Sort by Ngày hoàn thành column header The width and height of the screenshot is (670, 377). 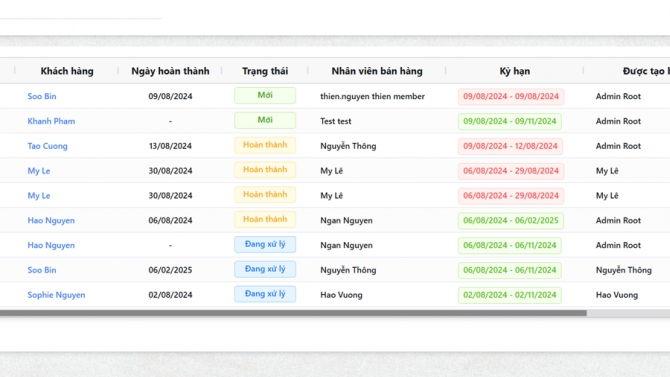pyautogui.click(x=170, y=71)
